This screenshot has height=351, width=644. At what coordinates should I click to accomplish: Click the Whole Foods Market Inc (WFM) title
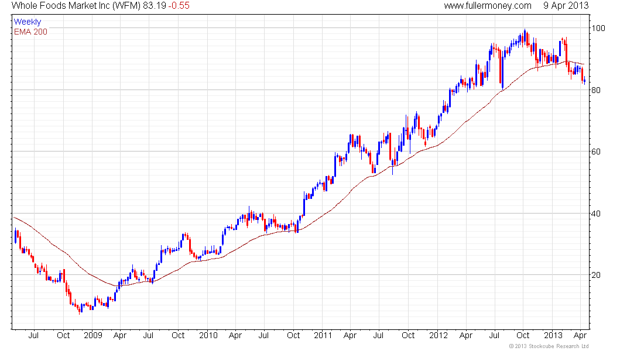pos(76,6)
